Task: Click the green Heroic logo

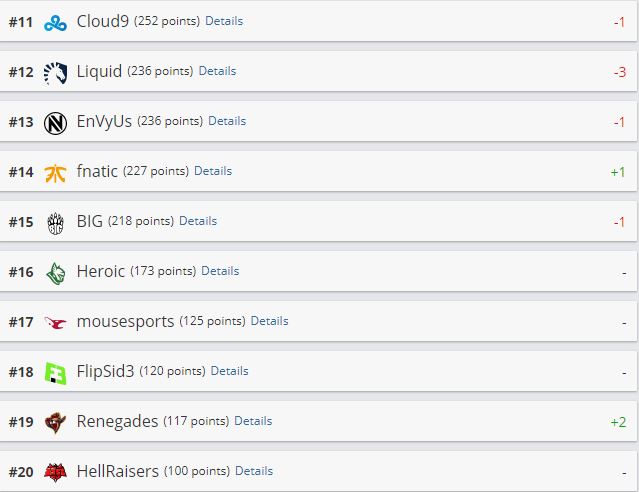Action: coord(55,272)
